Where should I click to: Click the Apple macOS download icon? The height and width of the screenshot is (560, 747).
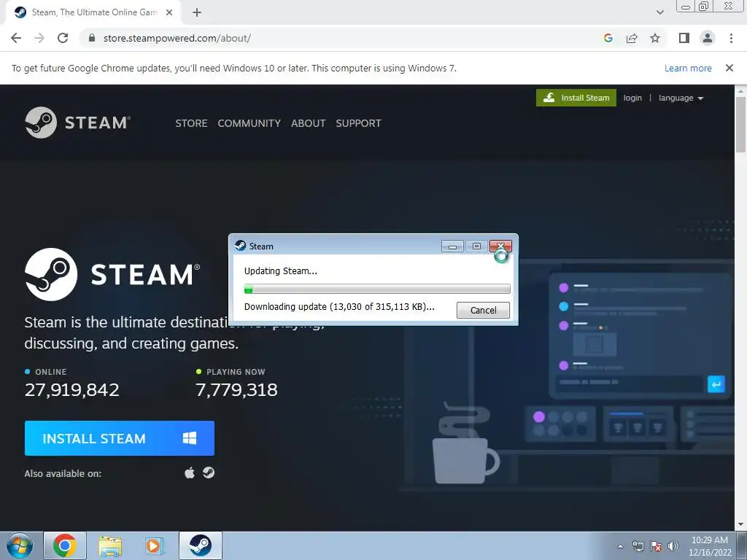(190, 472)
